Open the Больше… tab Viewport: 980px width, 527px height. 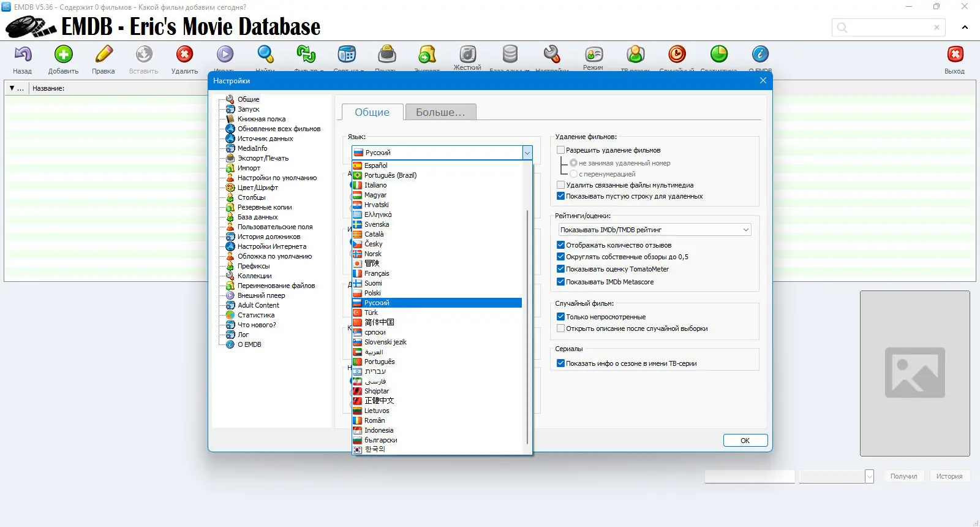pyautogui.click(x=441, y=112)
